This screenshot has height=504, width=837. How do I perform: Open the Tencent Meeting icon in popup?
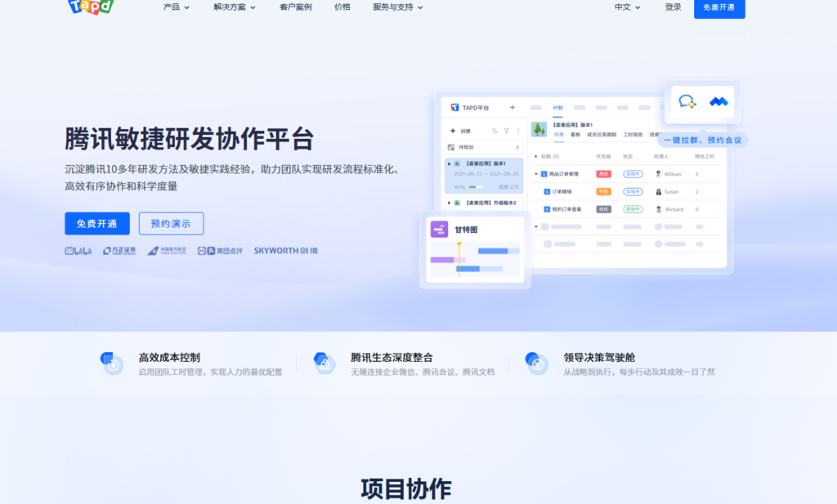tap(719, 102)
